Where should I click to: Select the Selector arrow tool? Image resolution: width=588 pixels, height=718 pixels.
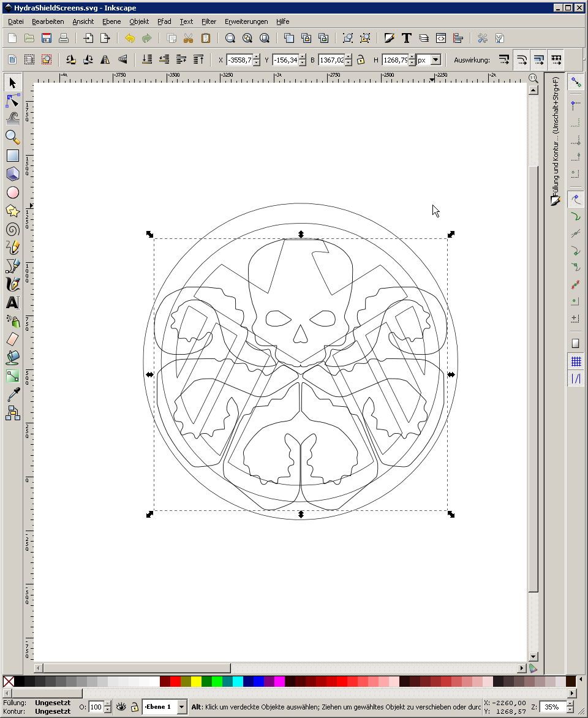12,83
